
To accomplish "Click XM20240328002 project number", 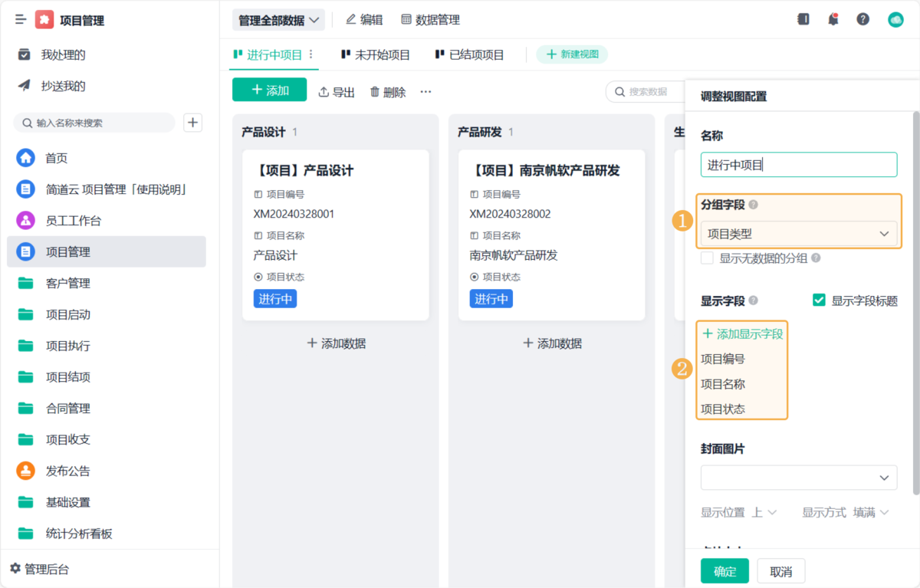I will pos(510,214).
